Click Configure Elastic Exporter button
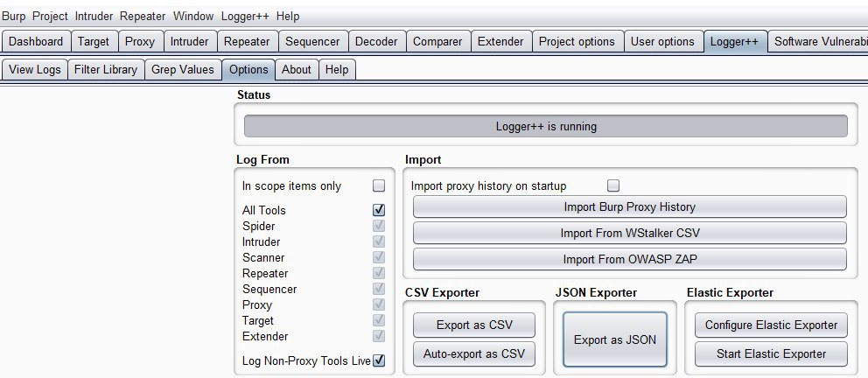 click(771, 325)
